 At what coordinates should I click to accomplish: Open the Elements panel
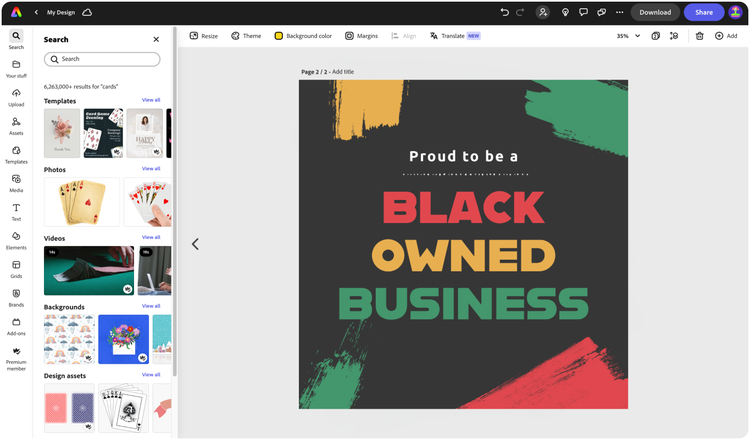[16, 241]
